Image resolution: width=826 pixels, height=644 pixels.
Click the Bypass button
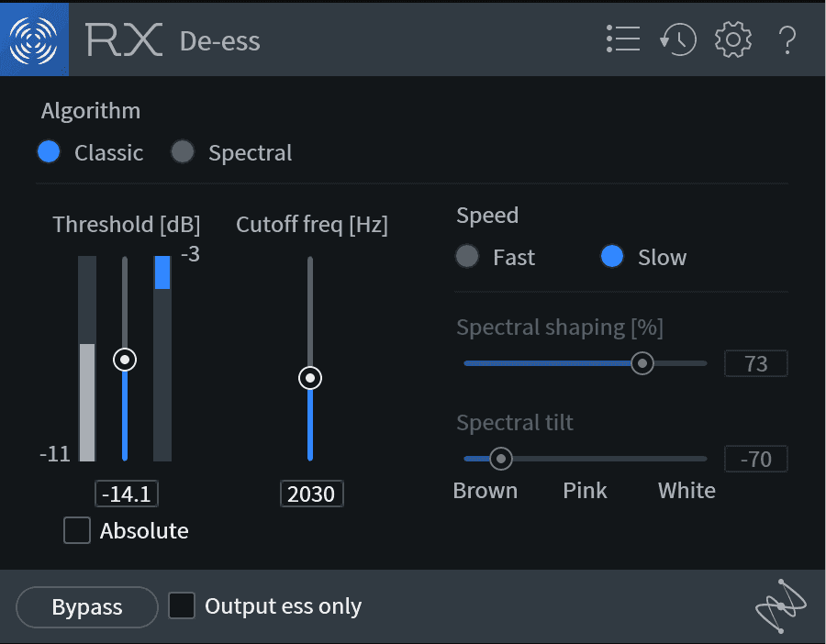coord(87,607)
